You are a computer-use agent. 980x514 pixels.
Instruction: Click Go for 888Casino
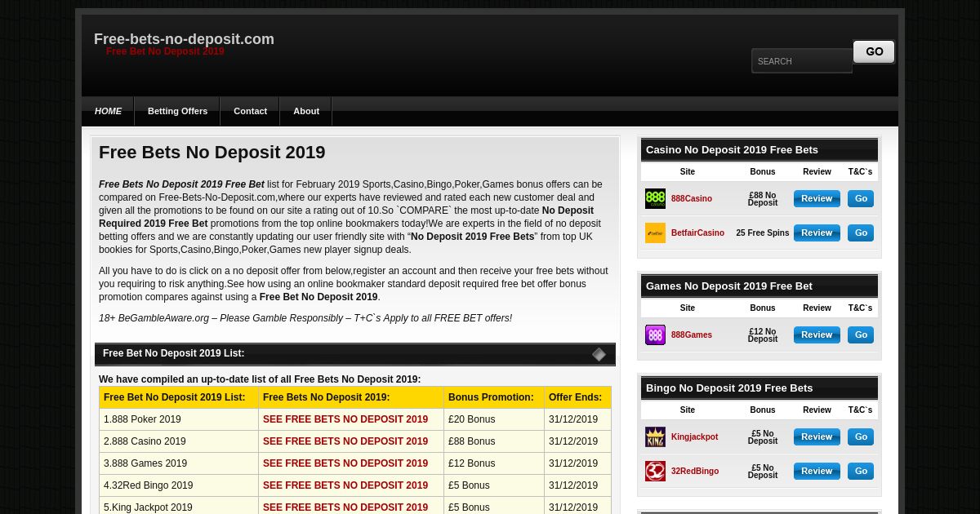pyautogui.click(x=861, y=198)
